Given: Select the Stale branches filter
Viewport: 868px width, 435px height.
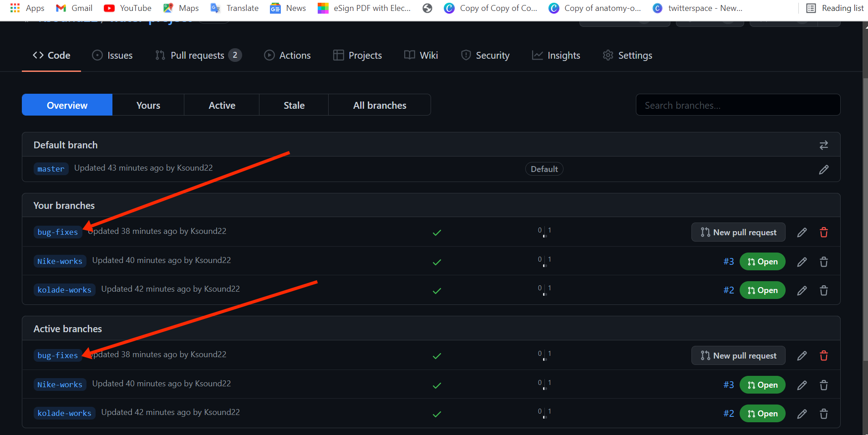Looking at the screenshot, I should (x=294, y=105).
